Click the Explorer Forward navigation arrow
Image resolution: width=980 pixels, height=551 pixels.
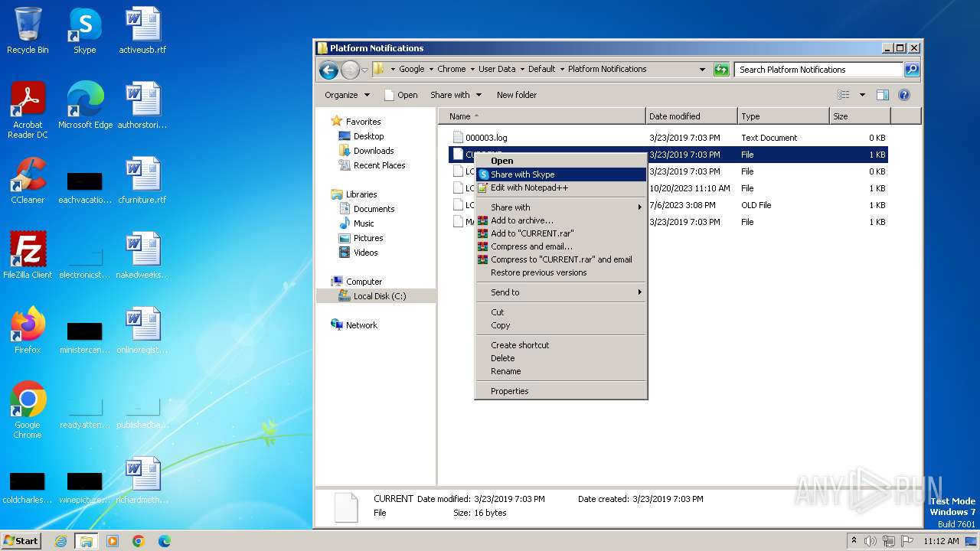click(350, 70)
